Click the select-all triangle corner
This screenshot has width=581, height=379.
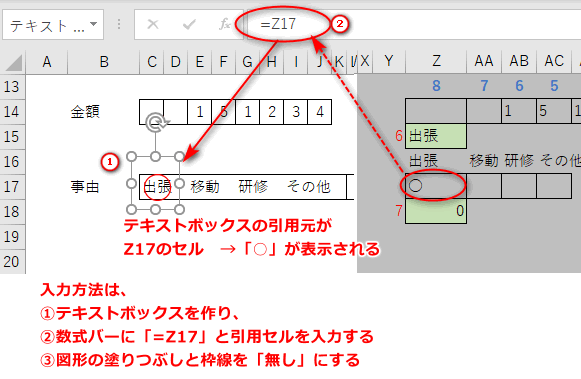click(x=13, y=62)
